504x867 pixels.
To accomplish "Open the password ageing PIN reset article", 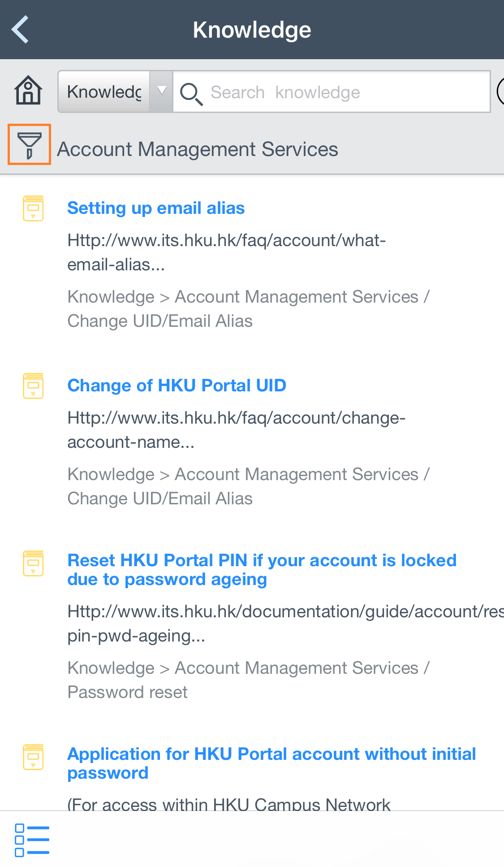I will [262, 569].
